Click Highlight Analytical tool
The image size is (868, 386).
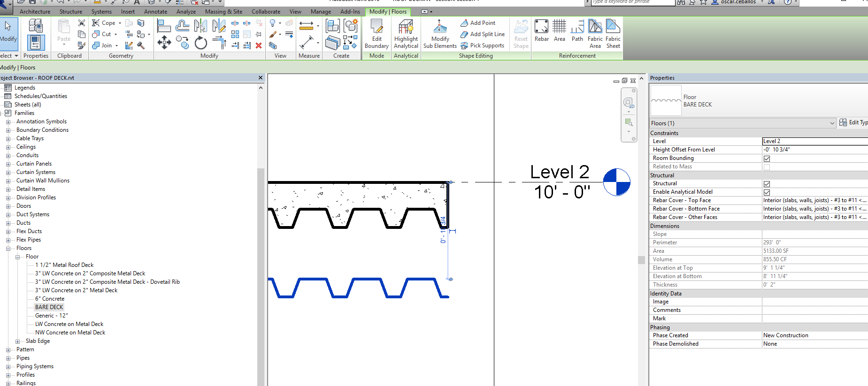pyautogui.click(x=406, y=34)
